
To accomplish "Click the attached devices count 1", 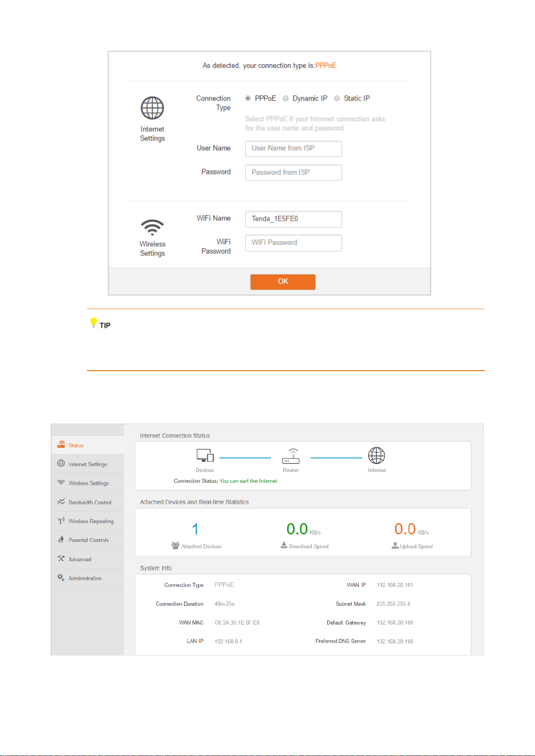I will tap(195, 529).
